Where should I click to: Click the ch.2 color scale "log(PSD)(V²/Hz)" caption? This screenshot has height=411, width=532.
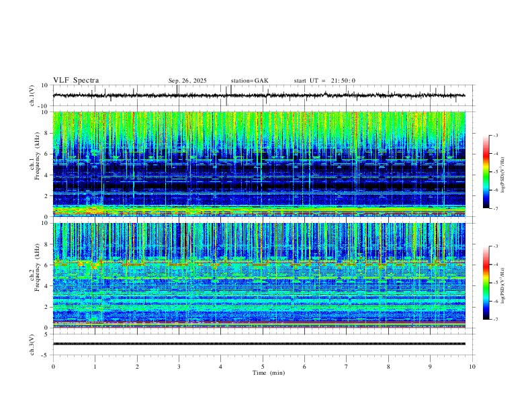502,286
